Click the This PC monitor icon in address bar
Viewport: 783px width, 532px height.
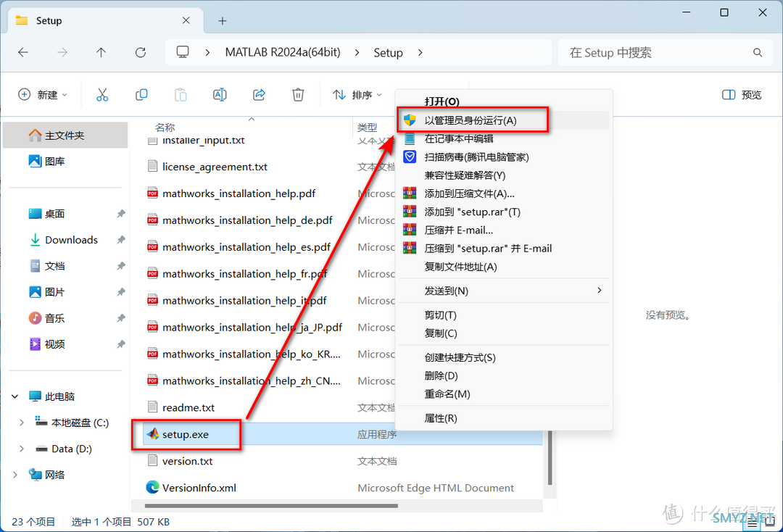click(183, 52)
